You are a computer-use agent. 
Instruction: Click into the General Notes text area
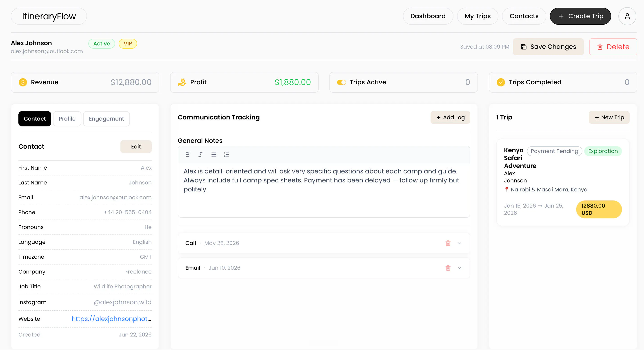click(324, 190)
